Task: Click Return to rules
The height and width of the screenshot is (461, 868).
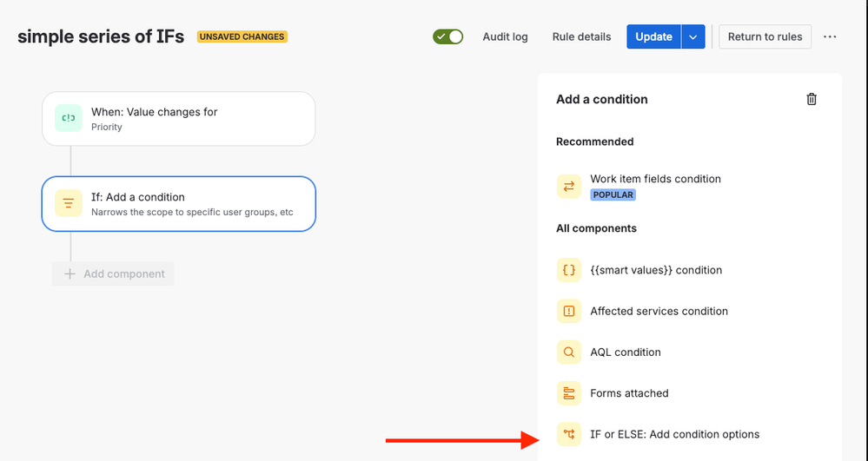Action: pos(765,36)
